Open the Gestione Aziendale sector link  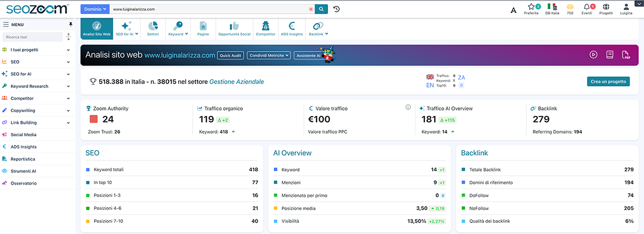236,82
